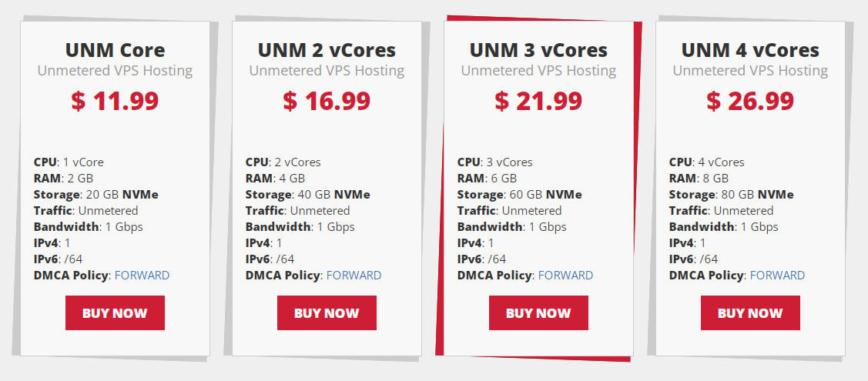Click the UNM 2 vCores heading

click(327, 50)
